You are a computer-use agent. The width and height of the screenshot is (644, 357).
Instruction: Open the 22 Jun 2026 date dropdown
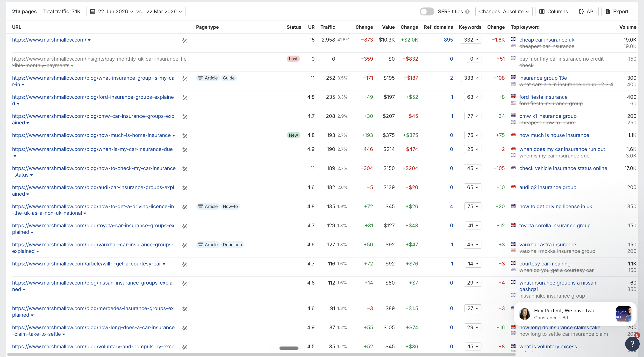click(x=115, y=12)
